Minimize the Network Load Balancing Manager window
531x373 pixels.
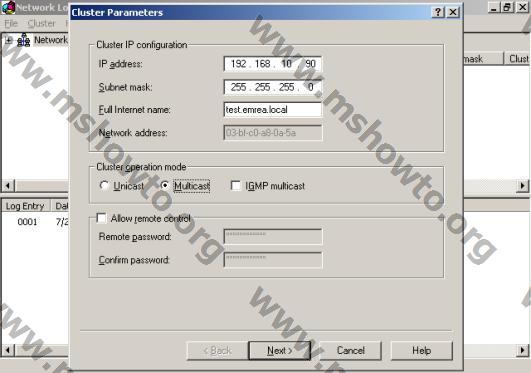click(494, 7)
